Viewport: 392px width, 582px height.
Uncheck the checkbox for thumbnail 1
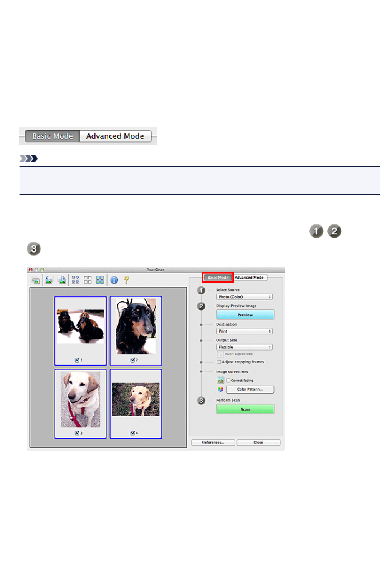(77, 360)
